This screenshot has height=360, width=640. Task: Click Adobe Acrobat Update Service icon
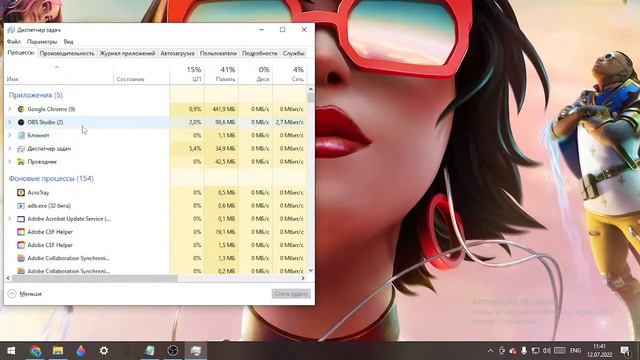coord(21,219)
